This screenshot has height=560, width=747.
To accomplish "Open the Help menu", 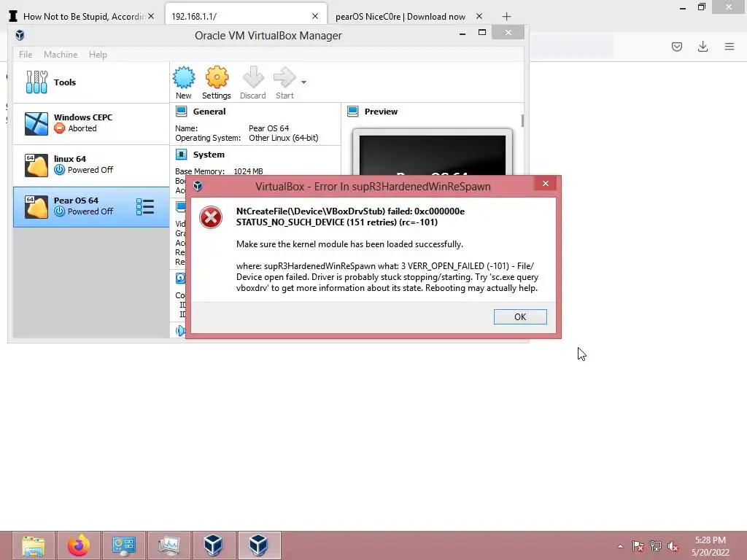I will [98, 54].
